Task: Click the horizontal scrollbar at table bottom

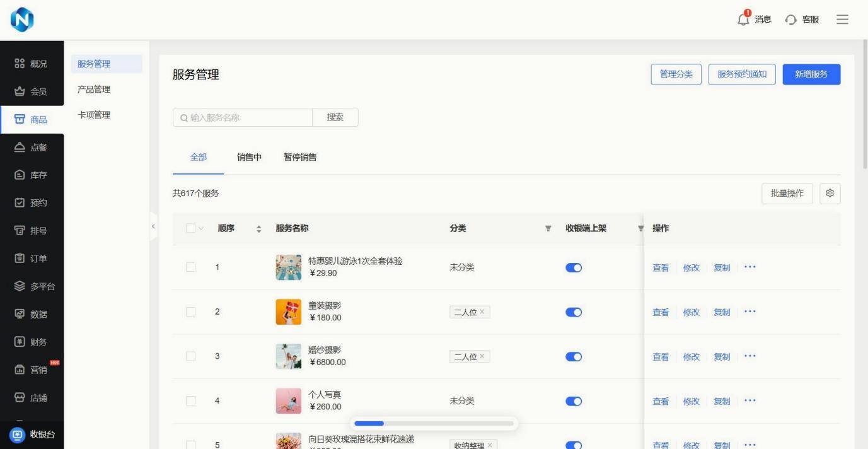Action: coord(434,424)
